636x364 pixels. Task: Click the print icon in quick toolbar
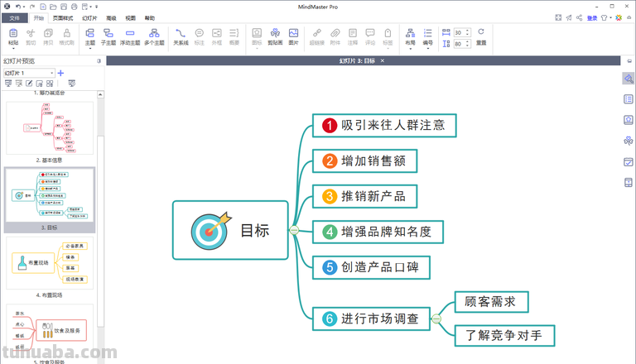tap(75, 7)
